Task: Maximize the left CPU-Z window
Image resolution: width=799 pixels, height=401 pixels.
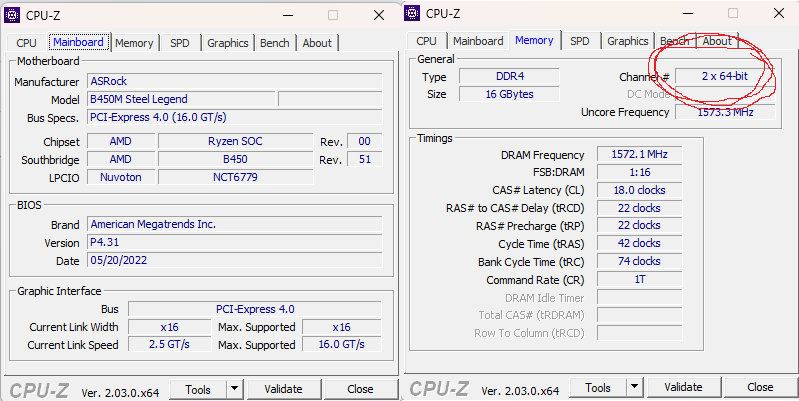Action: click(x=333, y=15)
